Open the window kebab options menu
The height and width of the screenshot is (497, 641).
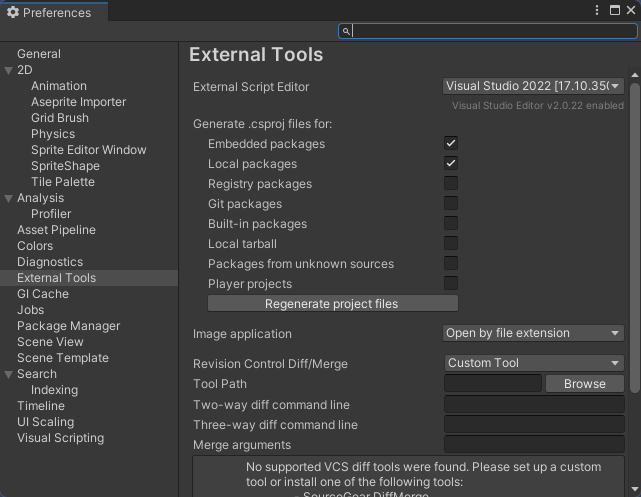click(x=597, y=10)
